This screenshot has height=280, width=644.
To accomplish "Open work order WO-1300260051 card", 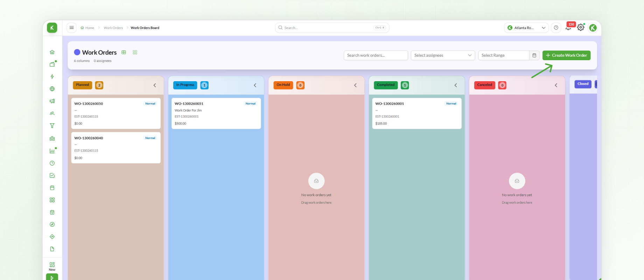I will tap(216, 113).
